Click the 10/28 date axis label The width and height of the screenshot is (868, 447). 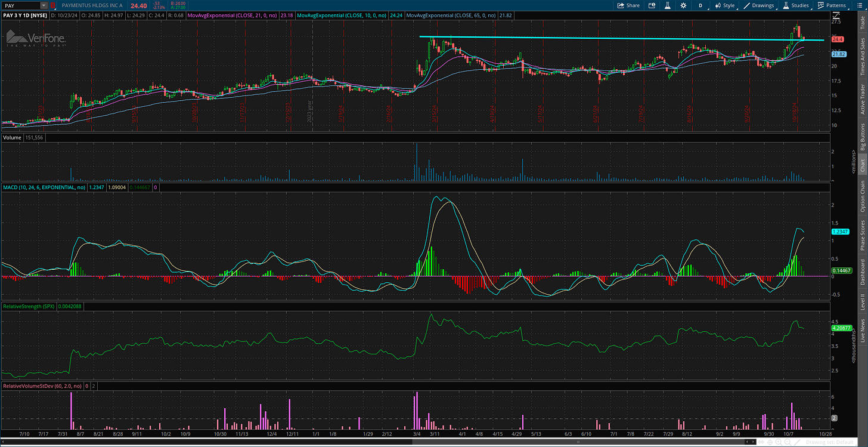tap(826, 434)
